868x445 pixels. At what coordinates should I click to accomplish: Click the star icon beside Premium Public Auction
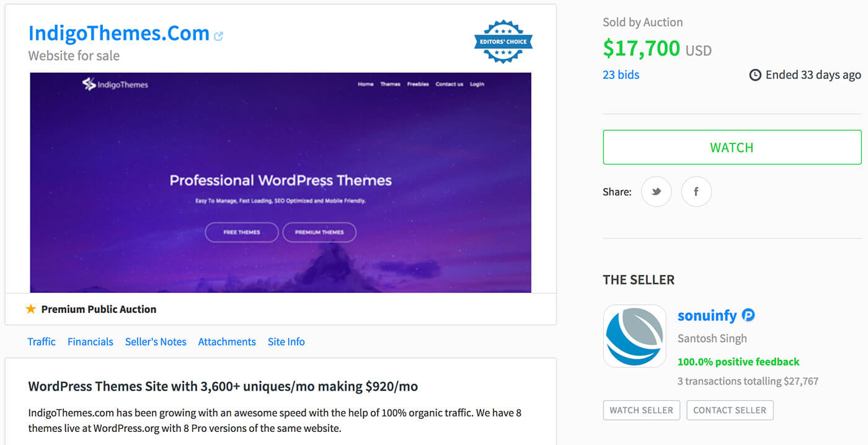[31, 309]
